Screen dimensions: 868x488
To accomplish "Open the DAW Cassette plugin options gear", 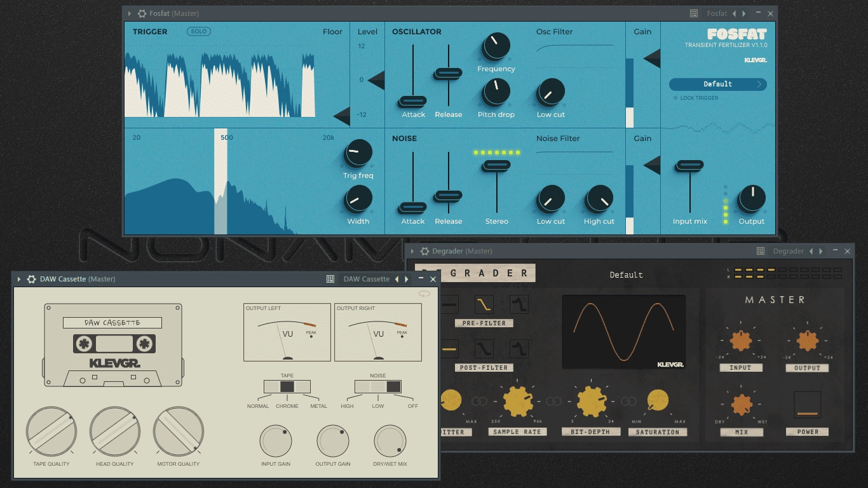I will point(31,279).
